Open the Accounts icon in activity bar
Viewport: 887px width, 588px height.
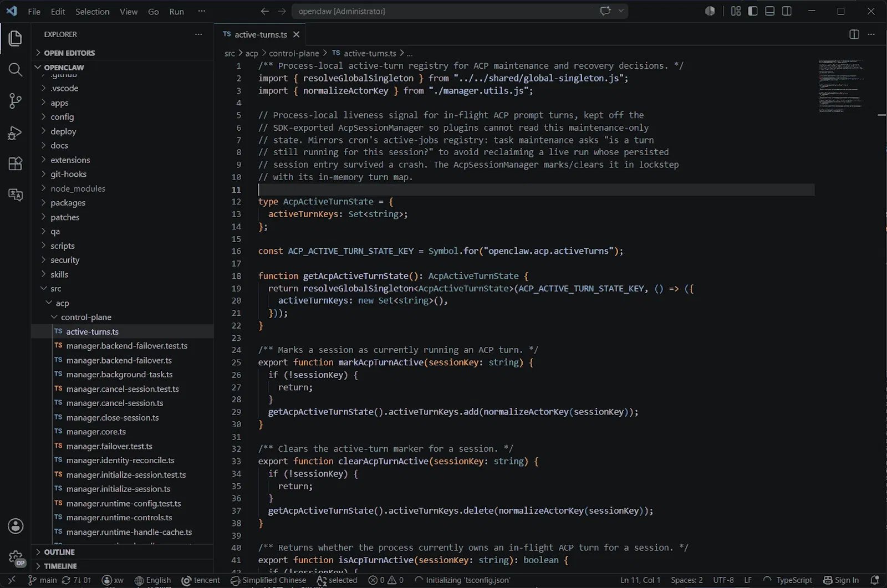click(16, 526)
